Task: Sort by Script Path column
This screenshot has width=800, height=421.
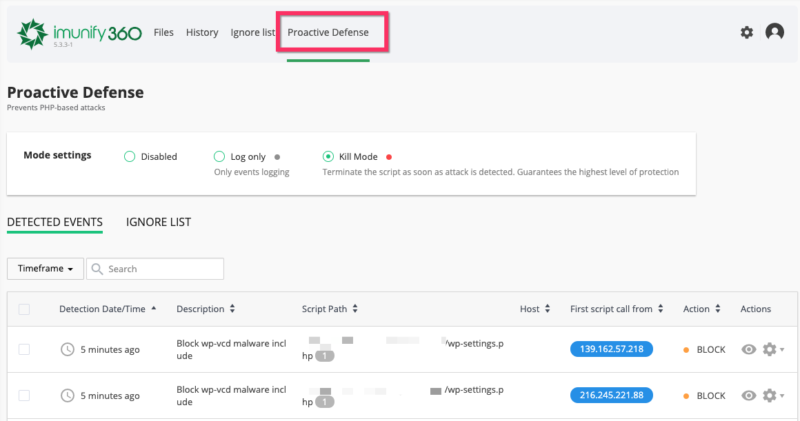Action: pyautogui.click(x=330, y=309)
